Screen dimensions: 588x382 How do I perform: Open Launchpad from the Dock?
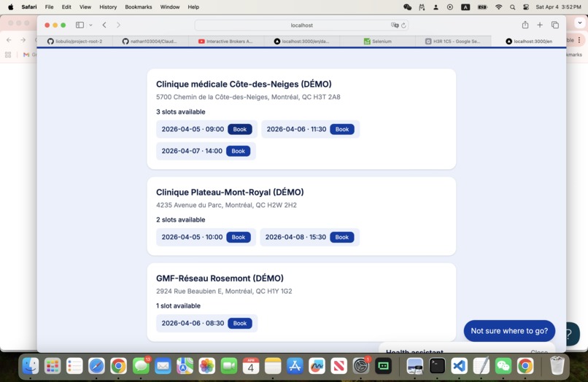53,365
